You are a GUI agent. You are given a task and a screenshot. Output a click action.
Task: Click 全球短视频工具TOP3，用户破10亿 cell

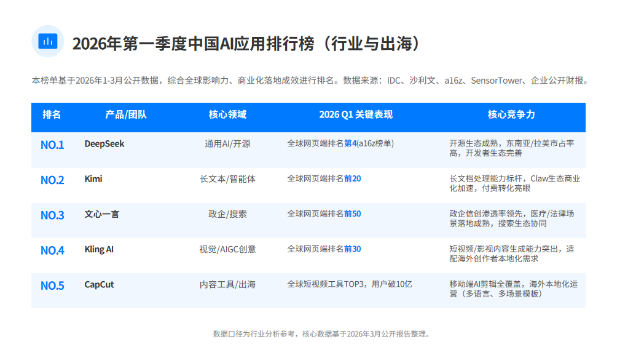[350, 284]
